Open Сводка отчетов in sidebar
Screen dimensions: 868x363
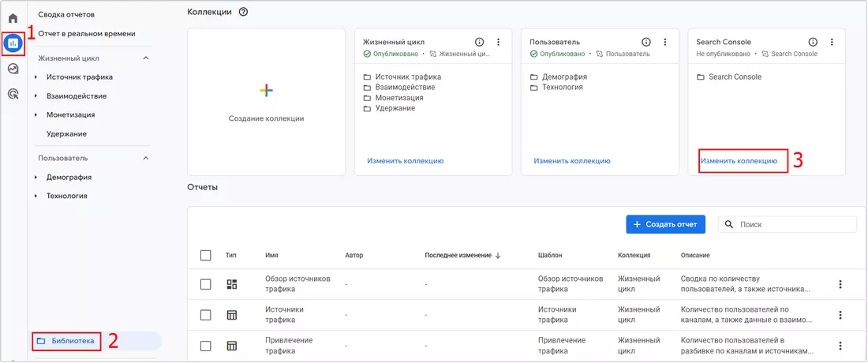66,14
